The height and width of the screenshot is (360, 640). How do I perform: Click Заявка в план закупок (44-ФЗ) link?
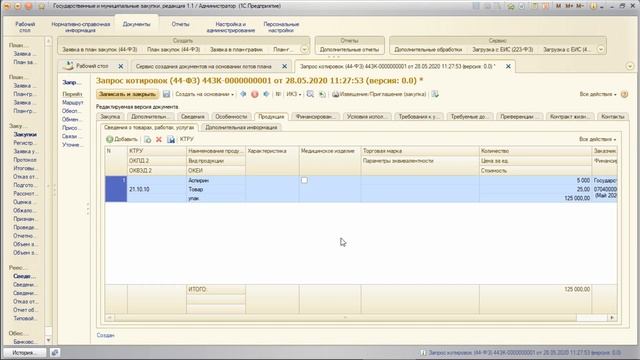coord(100,49)
